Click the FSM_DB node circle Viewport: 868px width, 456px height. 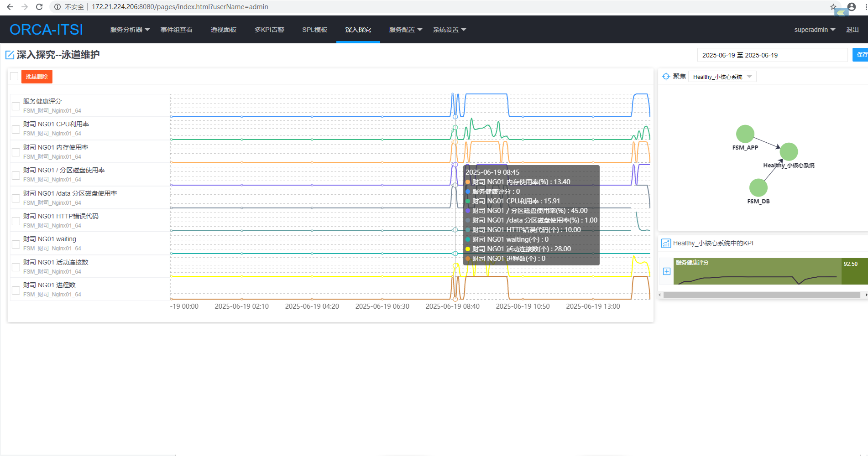[x=758, y=188]
